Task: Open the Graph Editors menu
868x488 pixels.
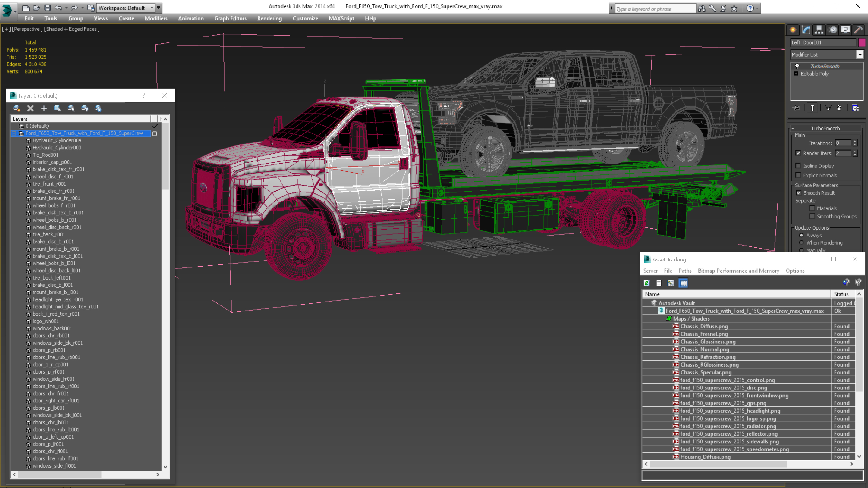Action: [230, 18]
